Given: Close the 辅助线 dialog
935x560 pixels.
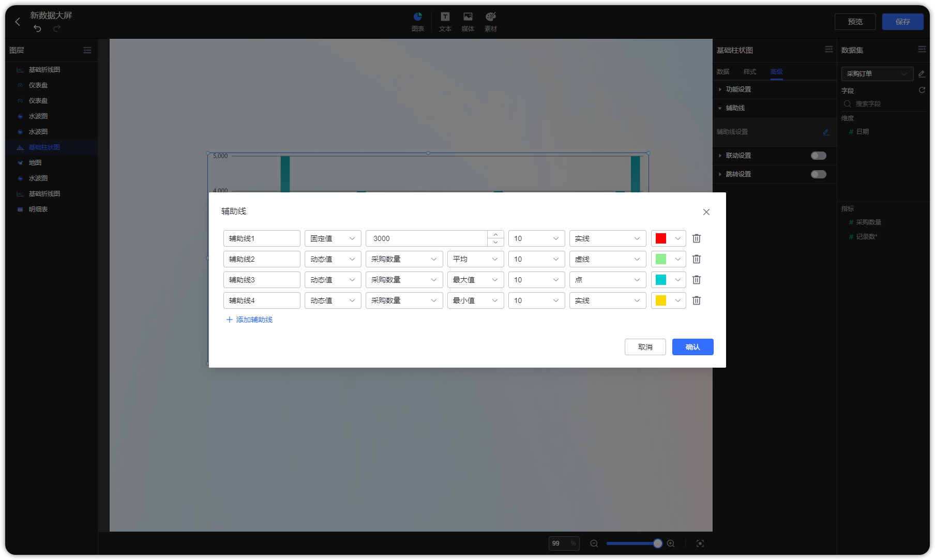Looking at the screenshot, I should pos(706,212).
